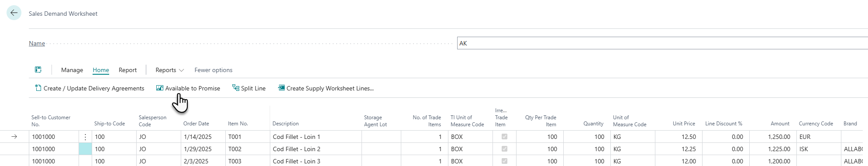Toggle Irregular Trade Item checkbox for T003

pyautogui.click(x=504, y=161)
